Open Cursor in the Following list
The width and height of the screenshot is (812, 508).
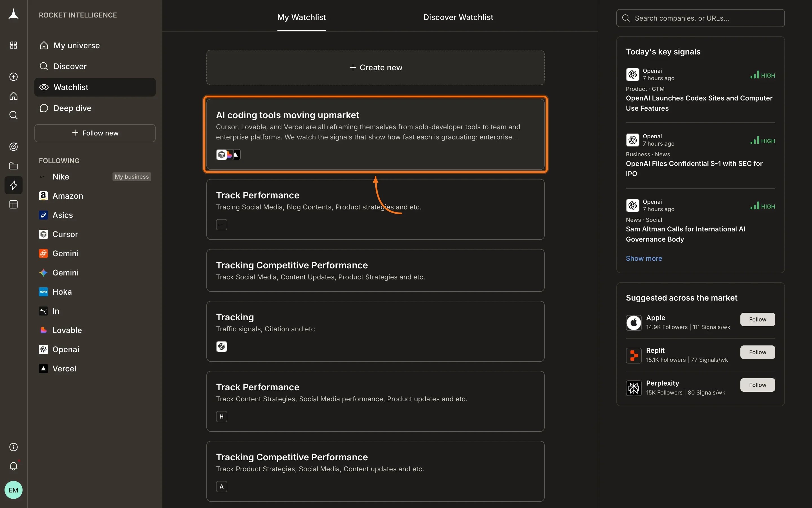click(58, 234)
